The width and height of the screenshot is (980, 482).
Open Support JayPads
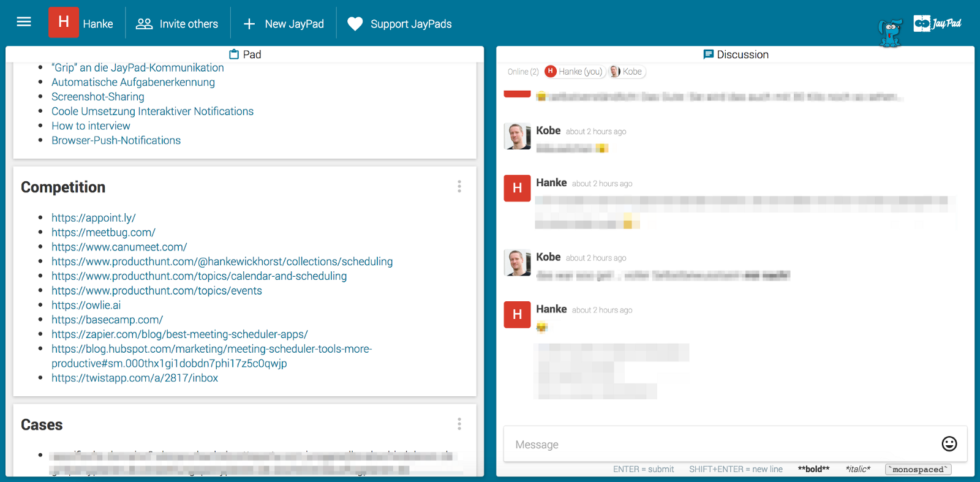coord(399,24)
